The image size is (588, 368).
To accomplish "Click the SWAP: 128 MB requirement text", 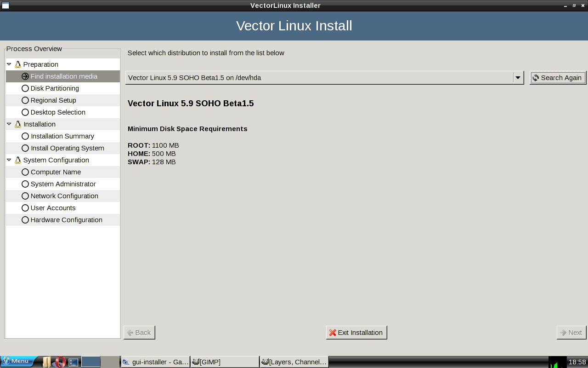I will pyautogui.click(x=152, y=162).
